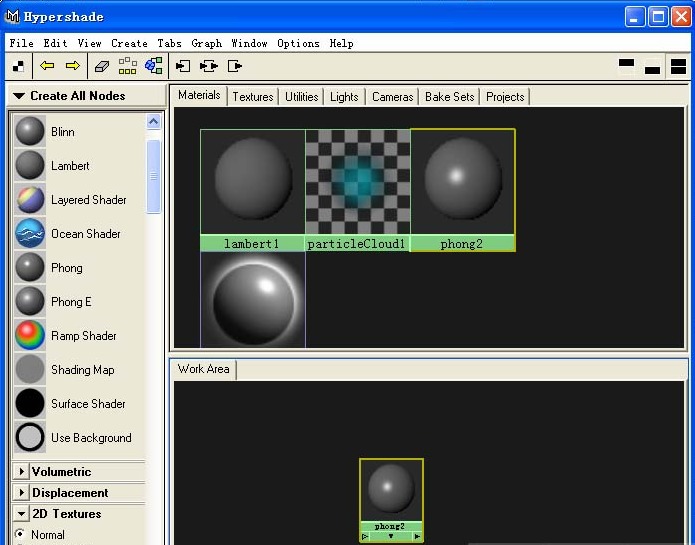The height and width of the screenshot is (545, 695).
Task: Show input and output connections icon
Action: tap(209, 66)
